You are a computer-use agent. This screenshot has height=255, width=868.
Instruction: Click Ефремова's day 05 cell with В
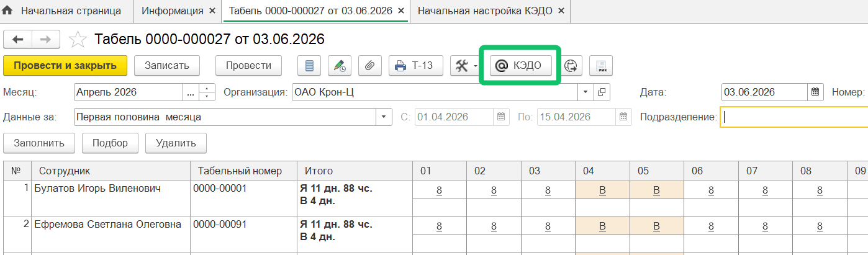(x=656, y=226)
